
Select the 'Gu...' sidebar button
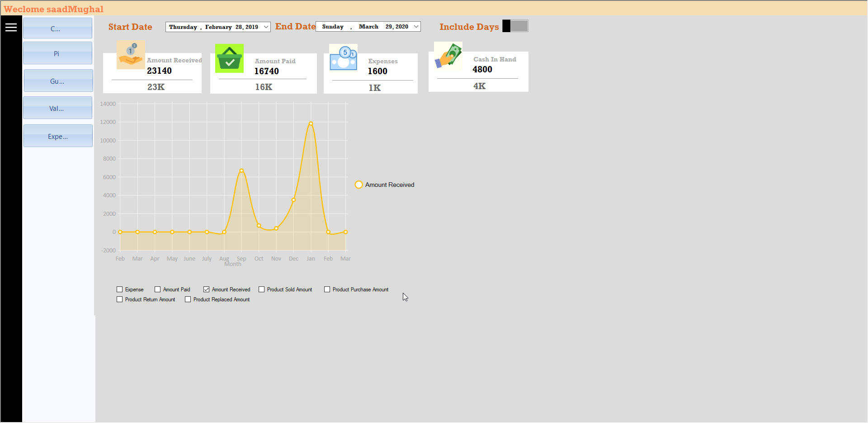pyautogui.click(x=58, y=81)
